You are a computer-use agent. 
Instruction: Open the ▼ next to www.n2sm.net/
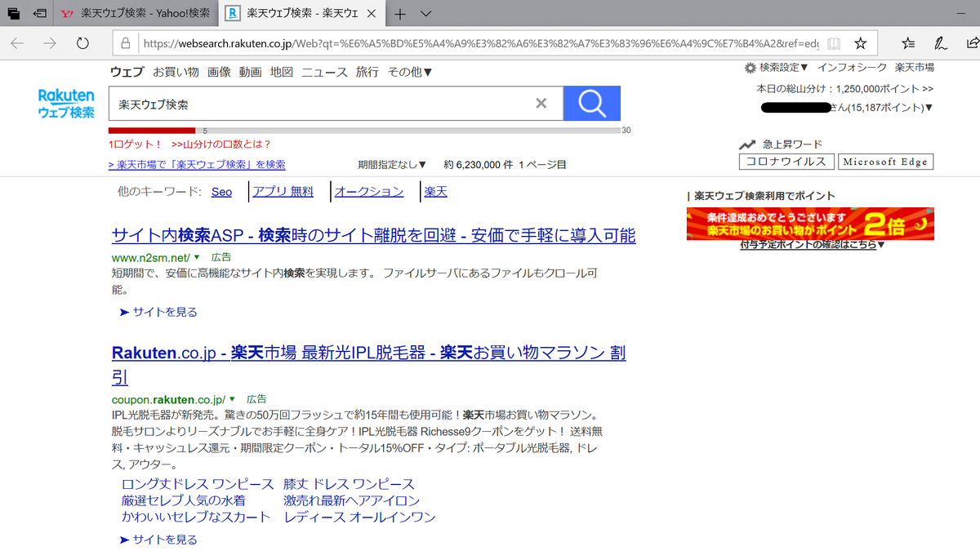197,257
